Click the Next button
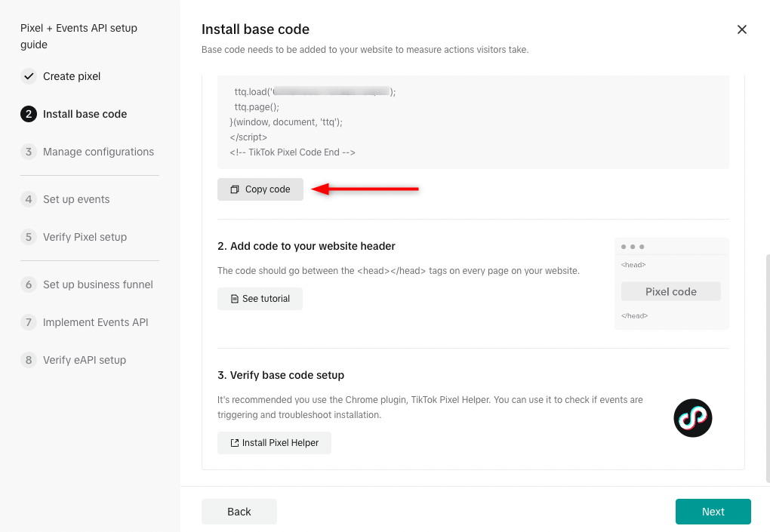 coord(713,512)
